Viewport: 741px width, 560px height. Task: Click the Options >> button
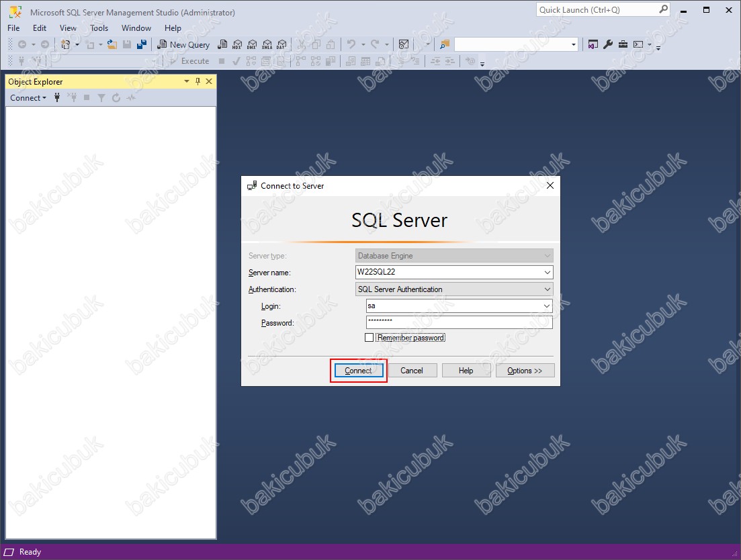click(x=525, y=371)
